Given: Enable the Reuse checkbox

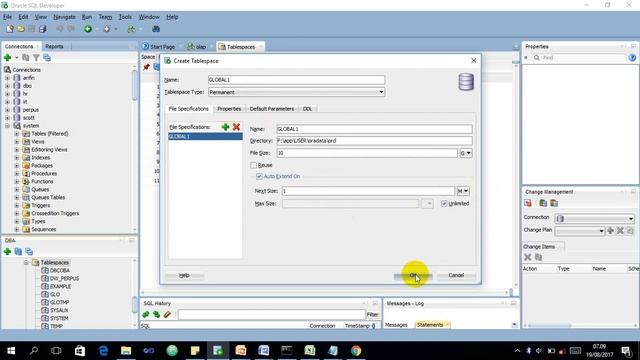Looking at the screenshot, I should [x=253, y=165].
